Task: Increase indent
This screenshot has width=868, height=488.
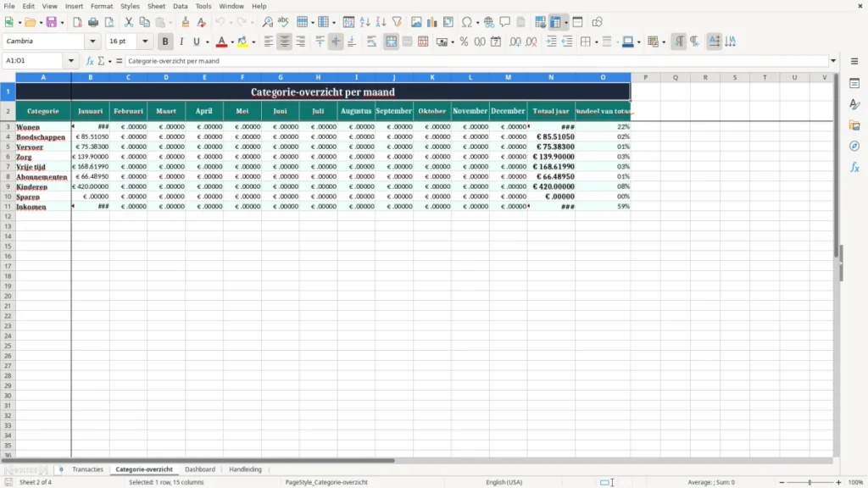Action: (551, 42)
